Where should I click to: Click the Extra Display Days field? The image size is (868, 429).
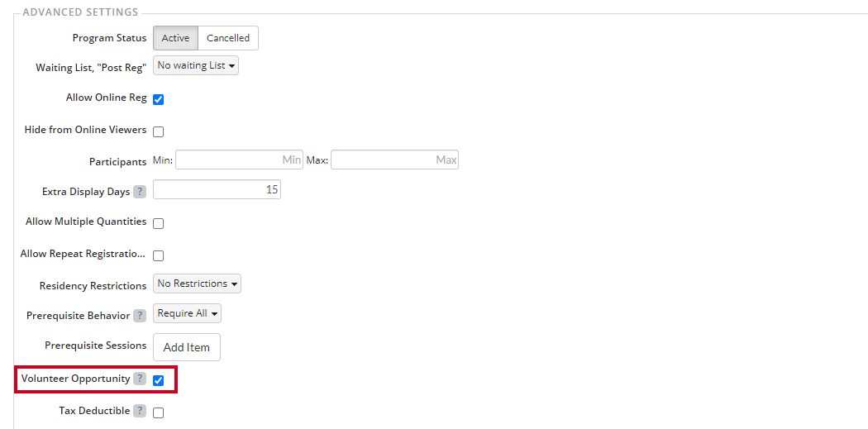click(x=217, y=189)
